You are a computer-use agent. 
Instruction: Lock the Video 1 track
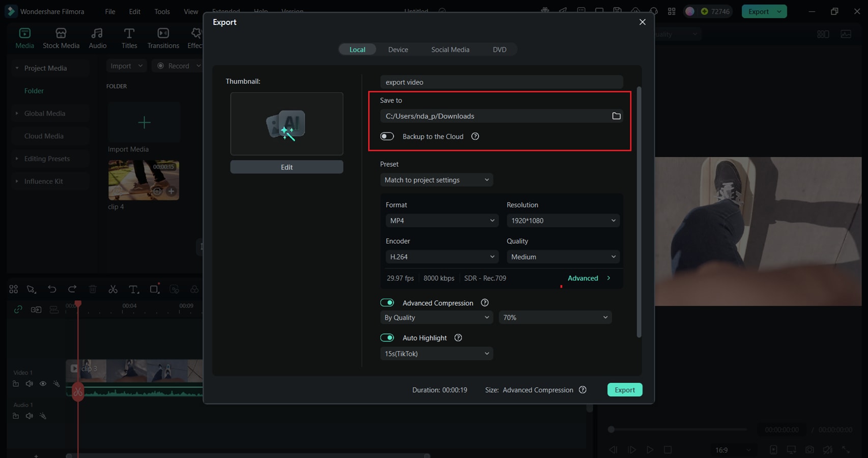coord(16,384)
